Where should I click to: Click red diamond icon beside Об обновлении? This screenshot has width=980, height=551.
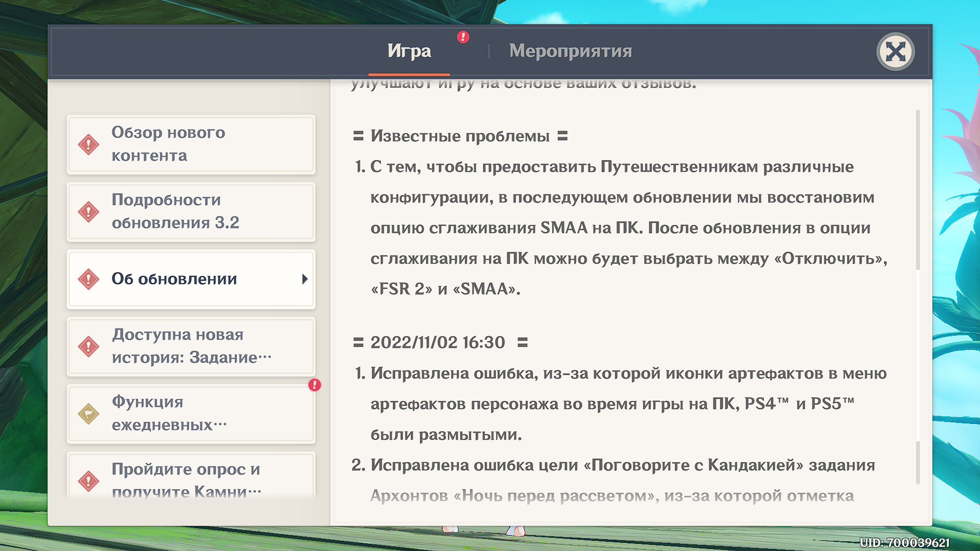(88, 279)
